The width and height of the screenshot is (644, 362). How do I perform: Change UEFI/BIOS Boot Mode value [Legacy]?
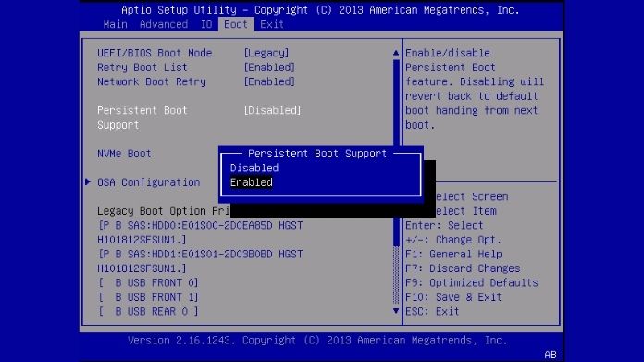click(266, 53)
